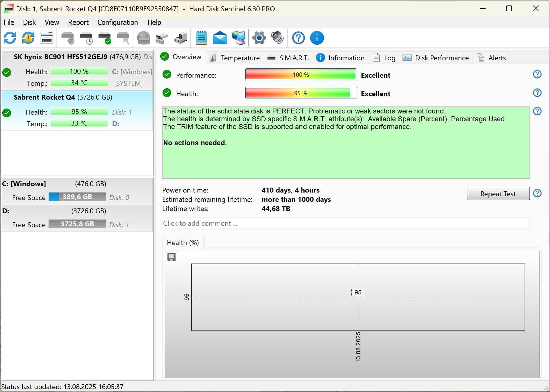
Task: Click the disk with clock toolbar icon
Action: [86, 38]
